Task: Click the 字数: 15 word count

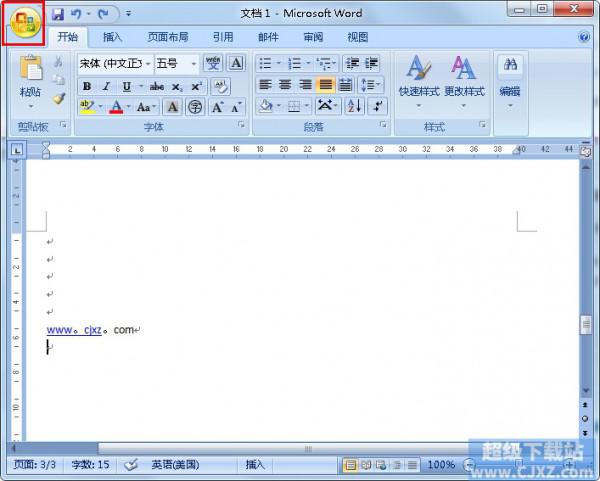Action: point(91,465)
